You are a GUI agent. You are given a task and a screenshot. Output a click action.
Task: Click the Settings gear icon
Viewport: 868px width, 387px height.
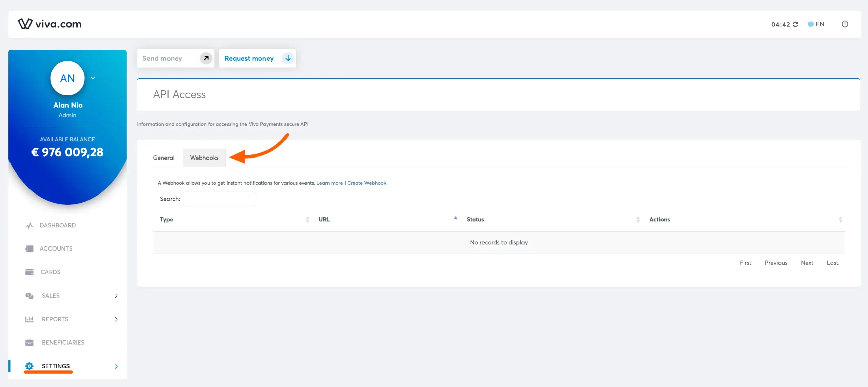coord(29,366)
